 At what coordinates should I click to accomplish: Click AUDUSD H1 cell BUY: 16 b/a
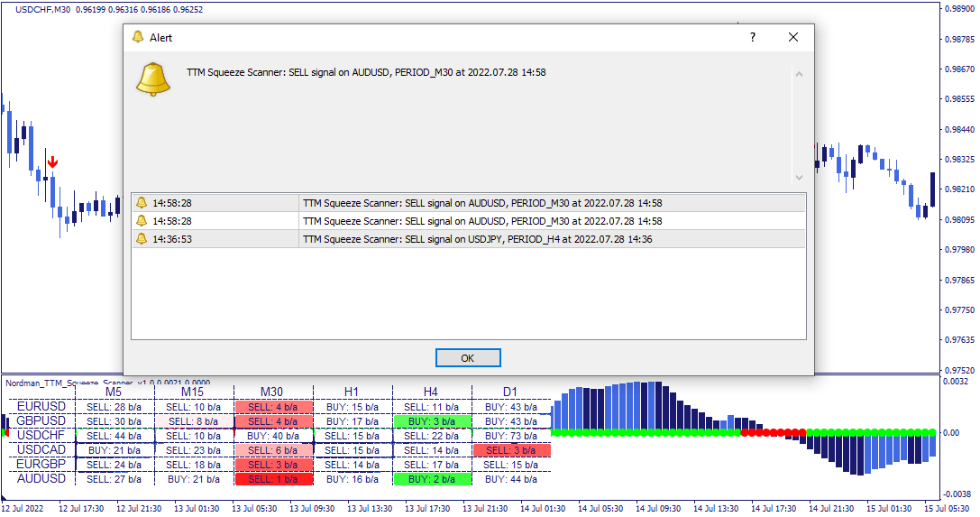[353, 479]
